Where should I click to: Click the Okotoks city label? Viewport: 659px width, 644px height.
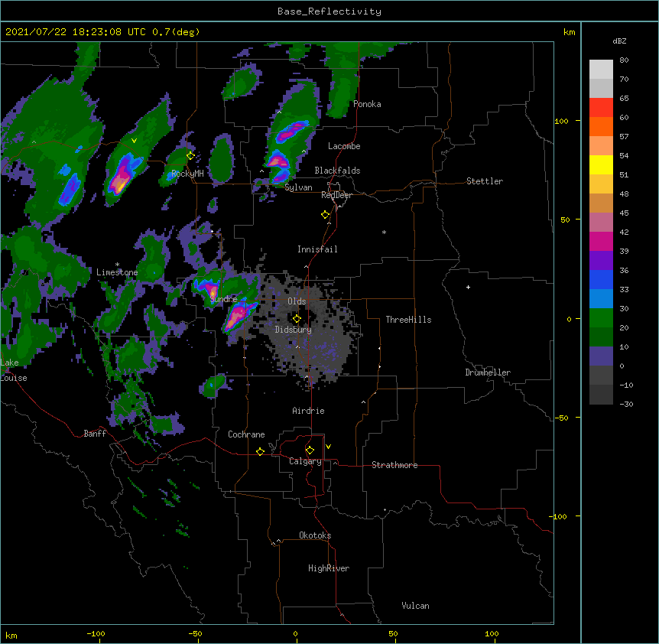[x=315, y=535]
